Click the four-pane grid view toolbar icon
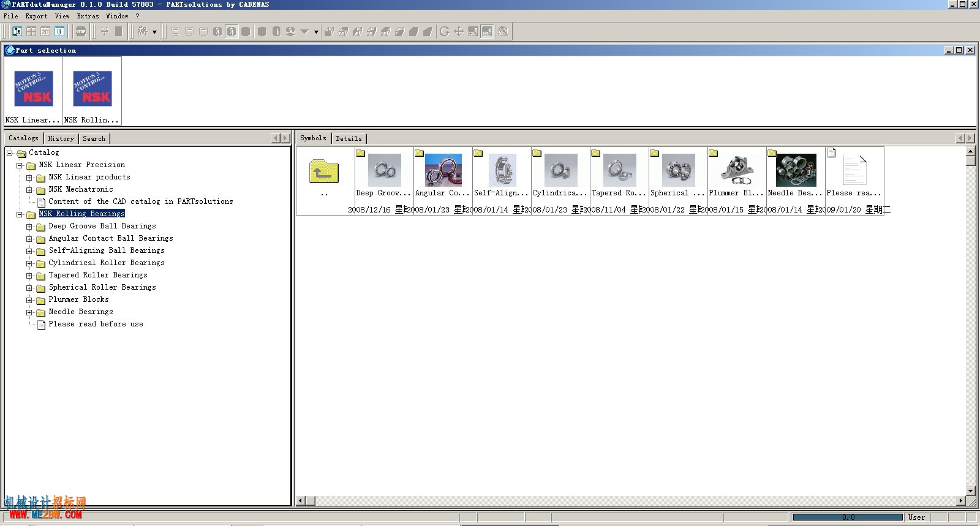Screen dimensions: 980x526 point(31,31)
